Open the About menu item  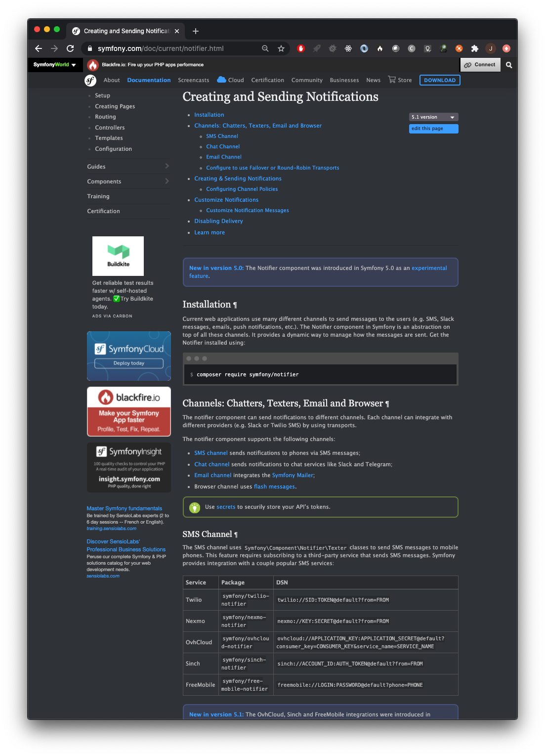click(112, 80)
